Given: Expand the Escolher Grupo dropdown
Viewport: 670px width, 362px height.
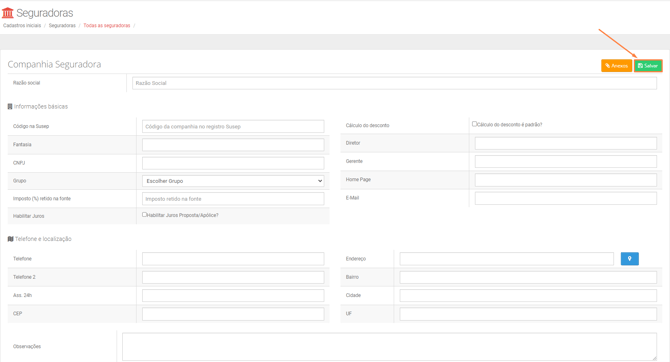Looking at the screenshot, I should 233,181.
